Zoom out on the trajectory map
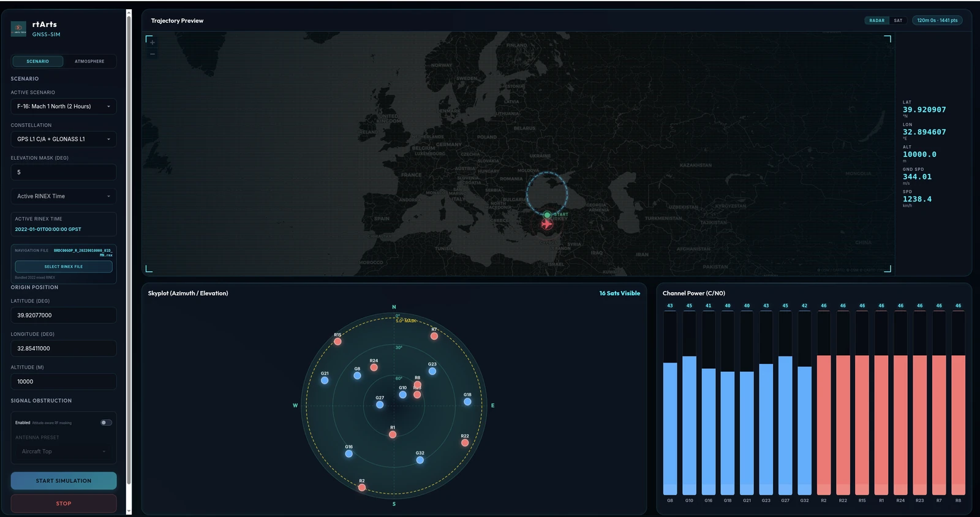The height and width of the screenshot is (517, 980). [x=153, y=54]
